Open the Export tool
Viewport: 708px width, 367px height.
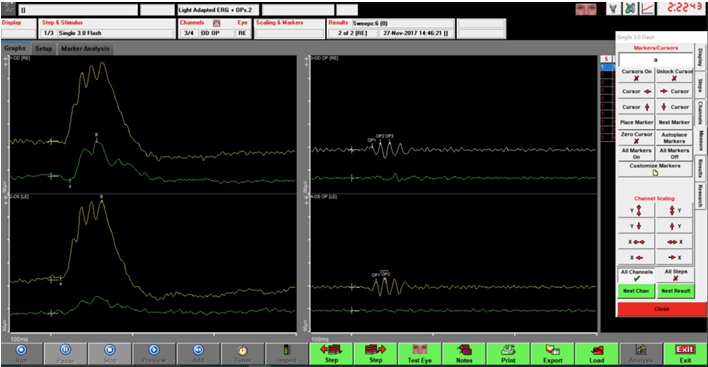tap(553, 353)
